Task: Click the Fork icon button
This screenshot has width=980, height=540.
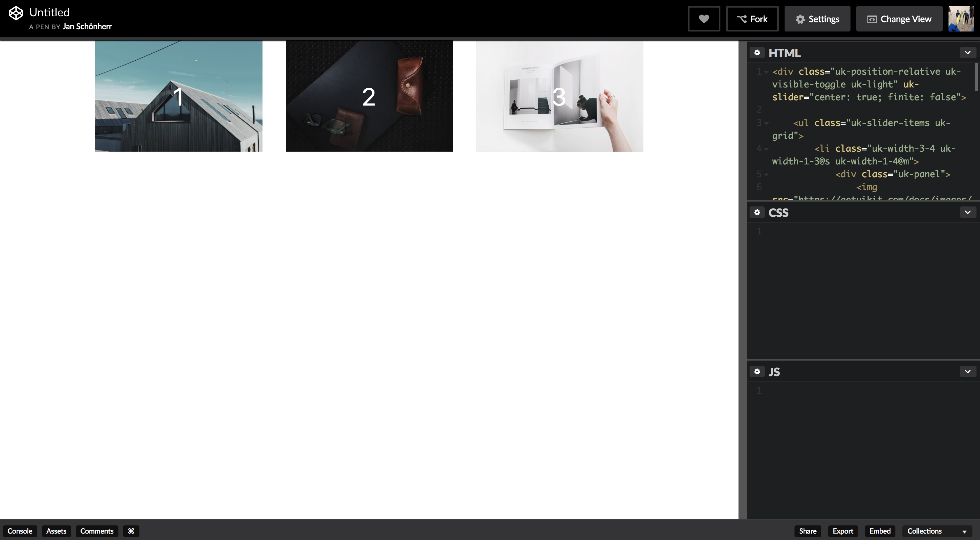Action: click(752, 18)
